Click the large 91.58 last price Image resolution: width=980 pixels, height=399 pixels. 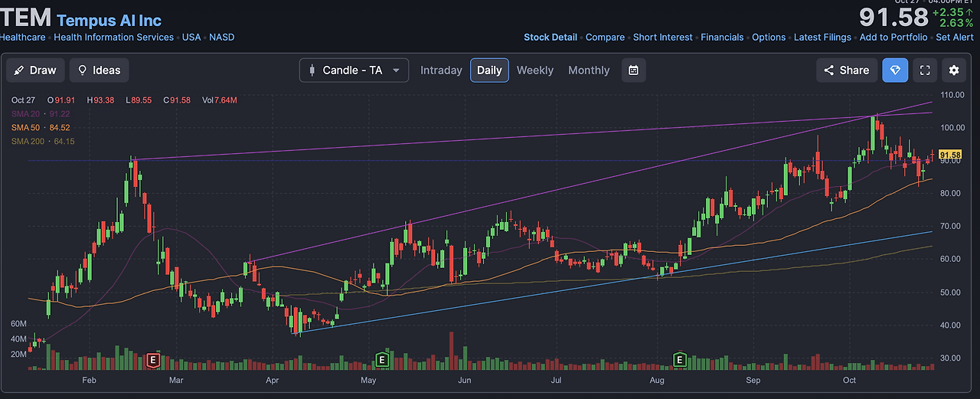[x=893, y=17]
